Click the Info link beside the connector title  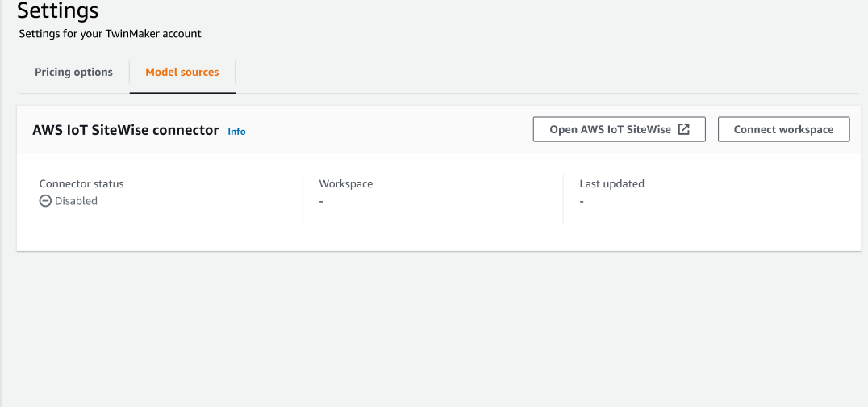click(236, 131)
